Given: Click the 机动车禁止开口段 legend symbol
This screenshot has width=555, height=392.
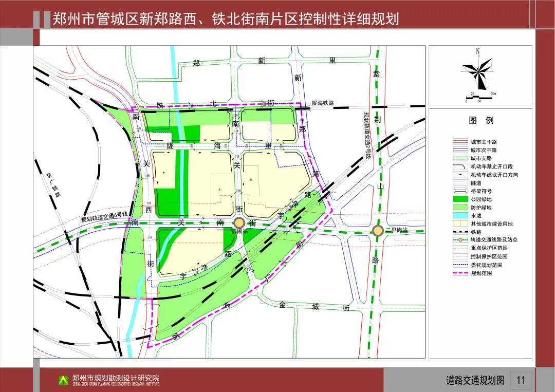Looking at the screenshot, I should tap(460, 166).
